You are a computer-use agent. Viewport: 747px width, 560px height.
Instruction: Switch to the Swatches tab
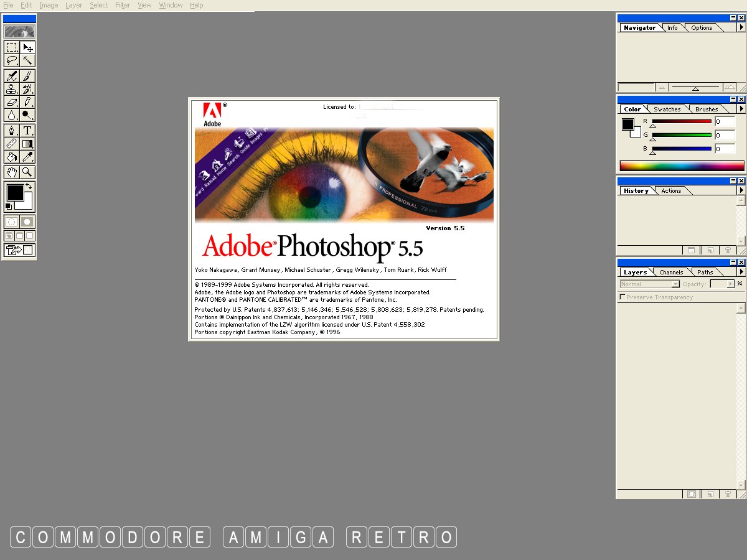coord(667,110)
